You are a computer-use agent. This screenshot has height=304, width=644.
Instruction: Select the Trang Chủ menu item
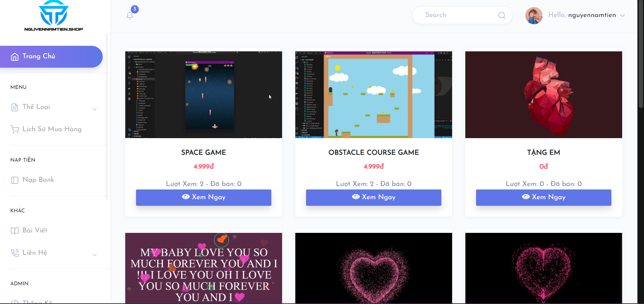pos(51,57)
